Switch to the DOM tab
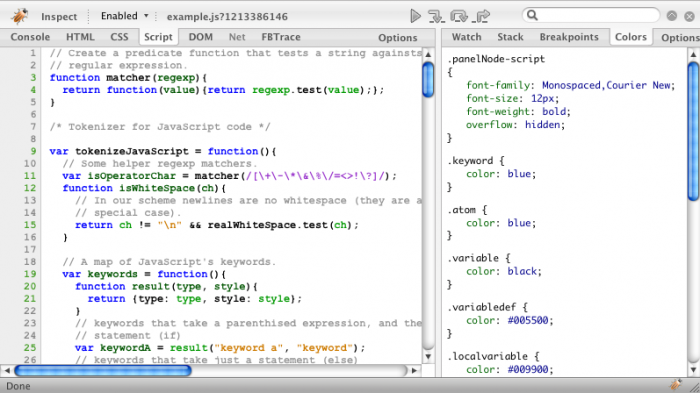700x393 pixels. [x=200, y=37]
